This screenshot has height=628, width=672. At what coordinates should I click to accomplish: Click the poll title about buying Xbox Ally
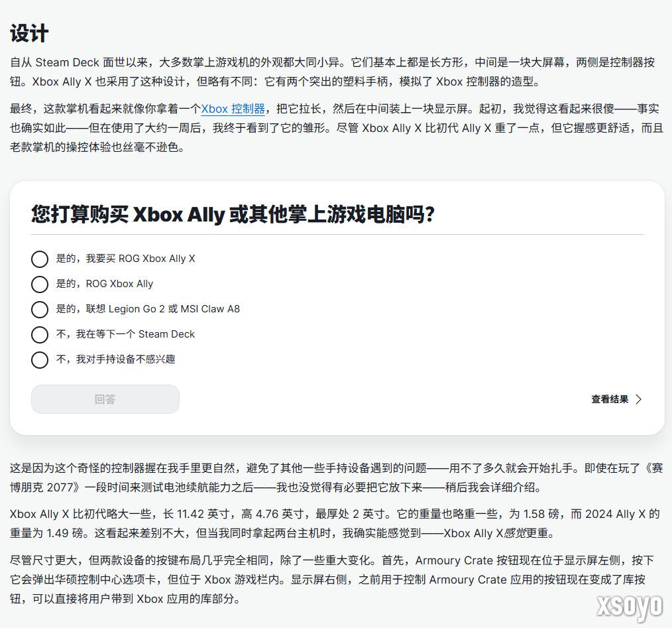(233, 214)
